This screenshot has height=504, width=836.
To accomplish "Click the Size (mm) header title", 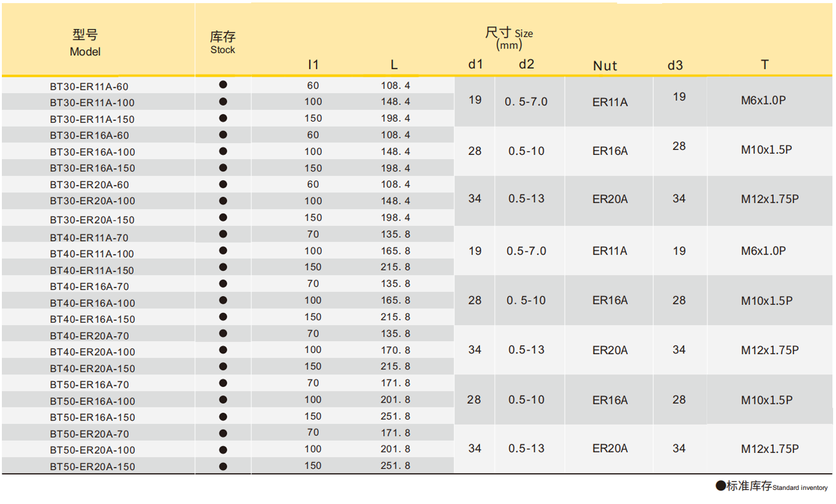I will (509, 38).
